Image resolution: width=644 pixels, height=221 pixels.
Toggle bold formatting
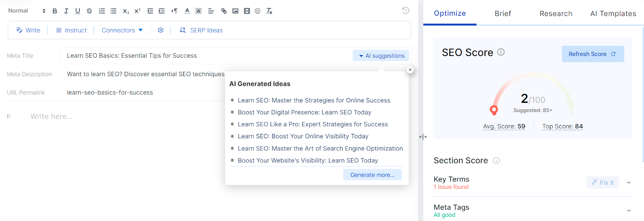click(x=55, y=11)
